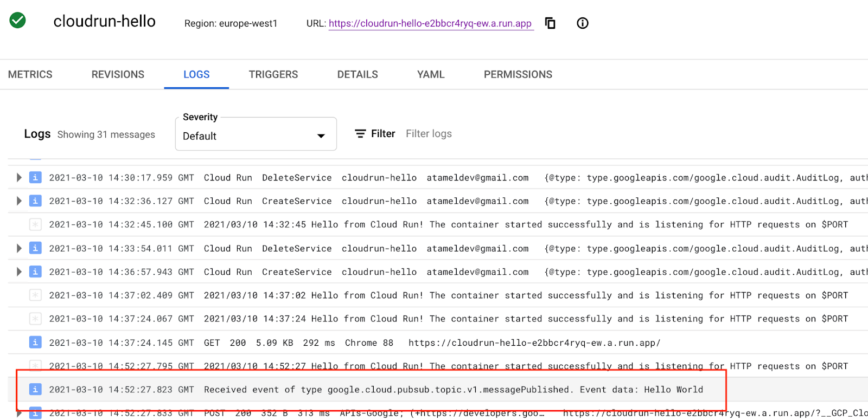Click the Filter lines icon
This screenshot has height=420, width=868.
(x=360, y=133)
